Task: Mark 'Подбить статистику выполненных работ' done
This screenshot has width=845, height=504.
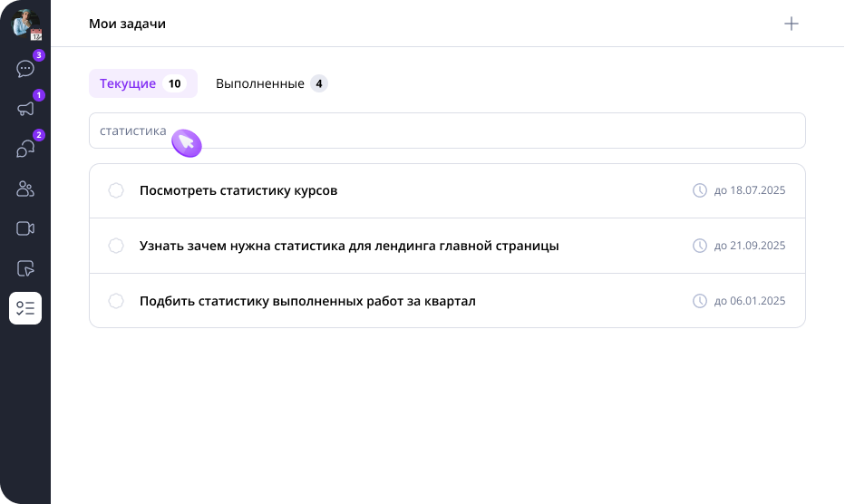Action: pos(116,301)
